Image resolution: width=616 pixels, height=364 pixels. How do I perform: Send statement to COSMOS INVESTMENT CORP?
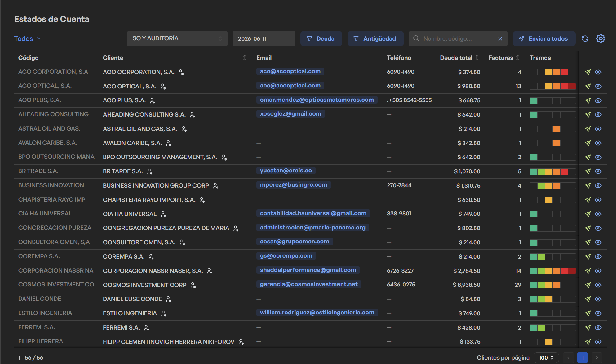click(588, 285)
